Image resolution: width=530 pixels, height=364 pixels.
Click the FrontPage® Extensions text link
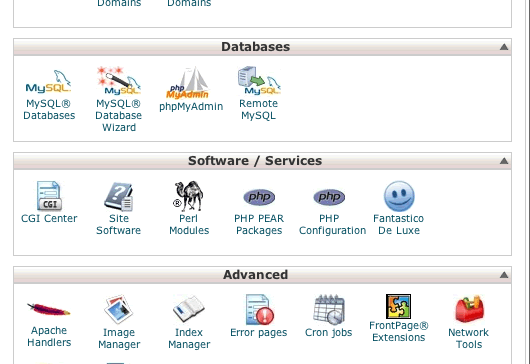(x=399, y=331)
